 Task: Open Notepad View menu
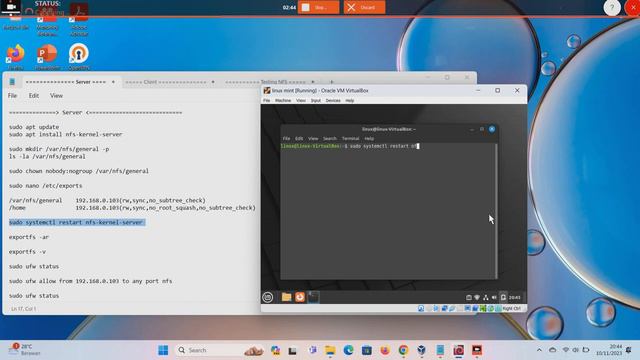pyautogui.click(x=56, y=96)
